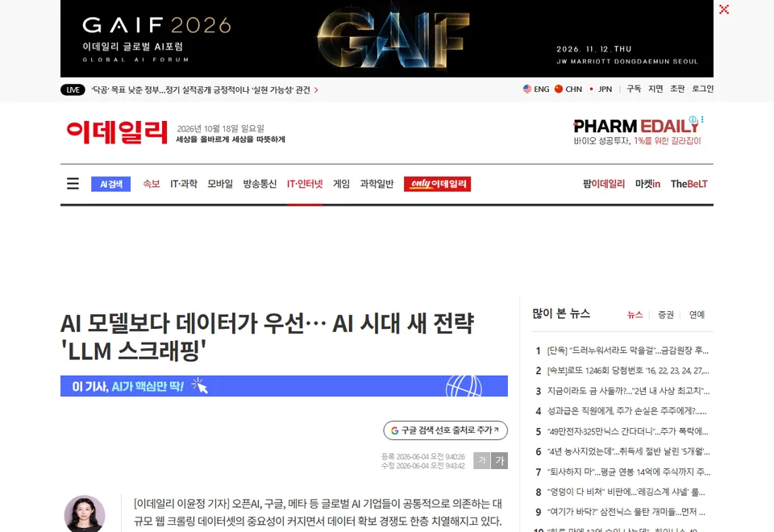Click the cursor sparkle icon in the AI summary banner

[200, 385]
